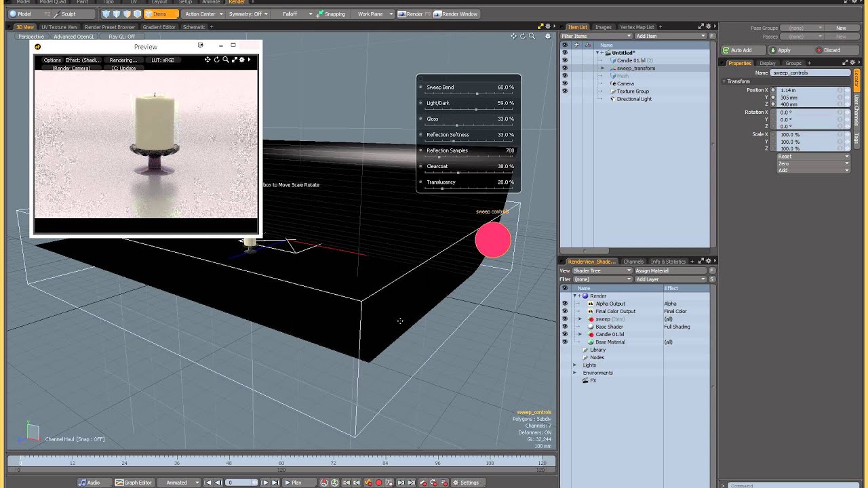868x488 pixels.
Task: Open the Graph Editor
Action: point(134,483)
